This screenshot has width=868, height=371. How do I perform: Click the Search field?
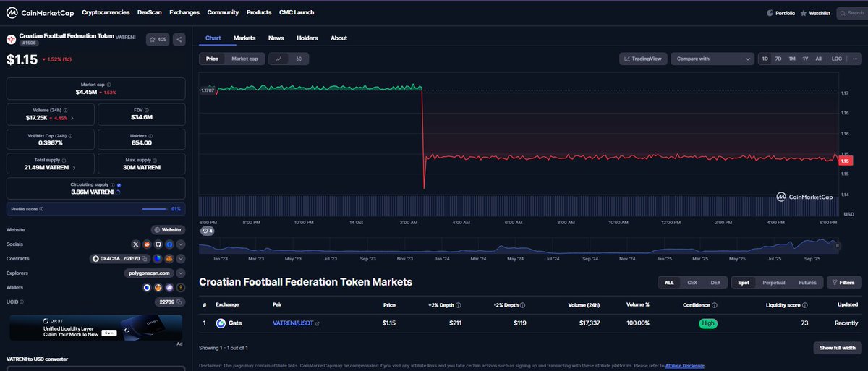pos(851,12)
